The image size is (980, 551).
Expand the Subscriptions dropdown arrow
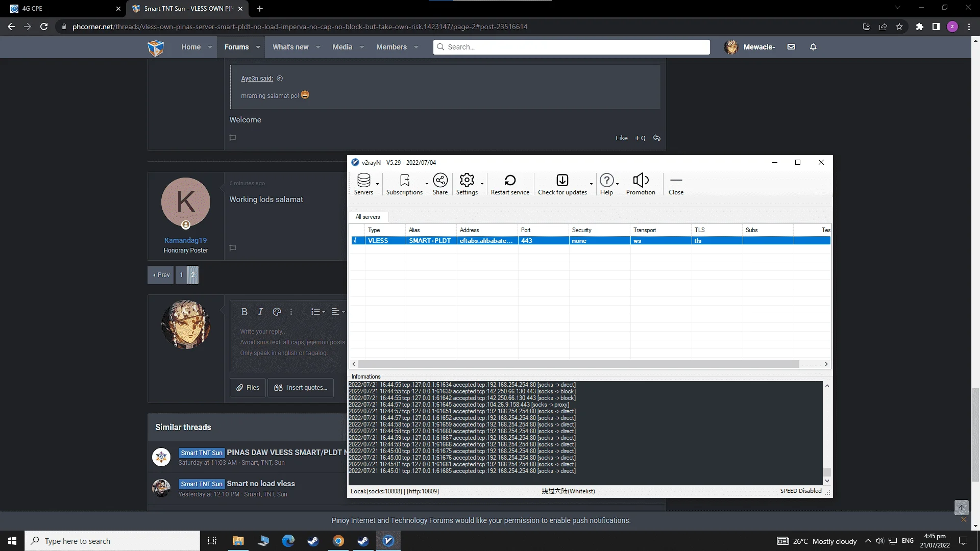point(427,184)
